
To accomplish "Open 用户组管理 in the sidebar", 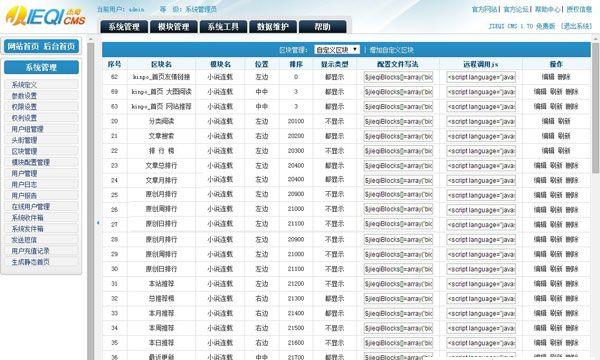I will pyautogui.click(x=27, y=129).
